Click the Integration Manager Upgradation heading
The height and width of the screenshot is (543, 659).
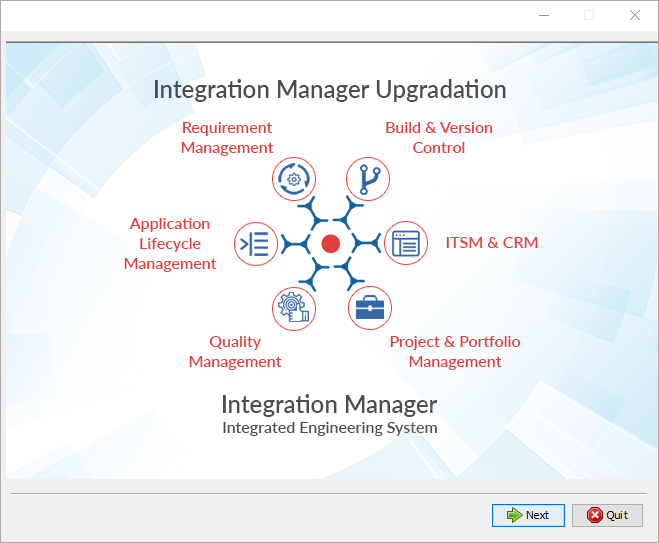click(330, 90)
